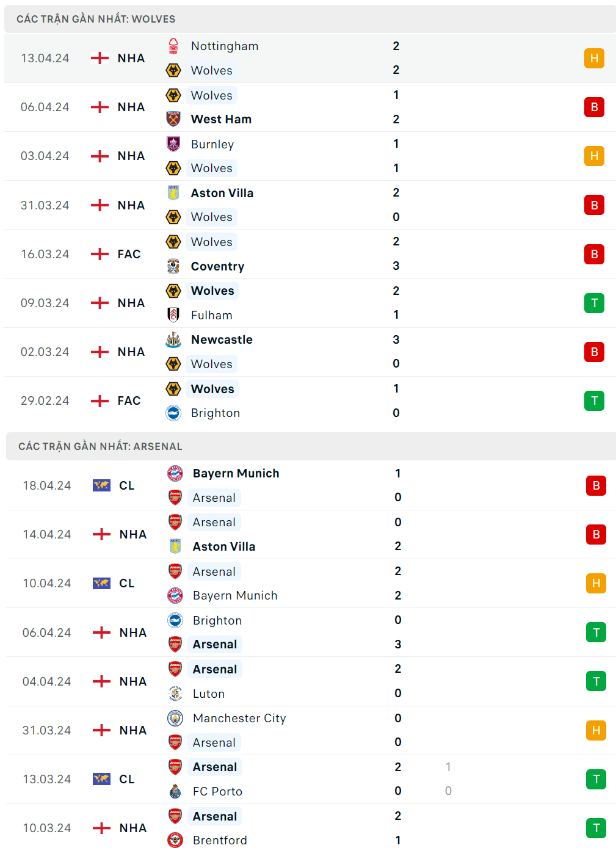Click the green T badge for Wolves vs Fulham
Image resolution: width=616 pixels, height=848 pixels.
click(594, 303)
